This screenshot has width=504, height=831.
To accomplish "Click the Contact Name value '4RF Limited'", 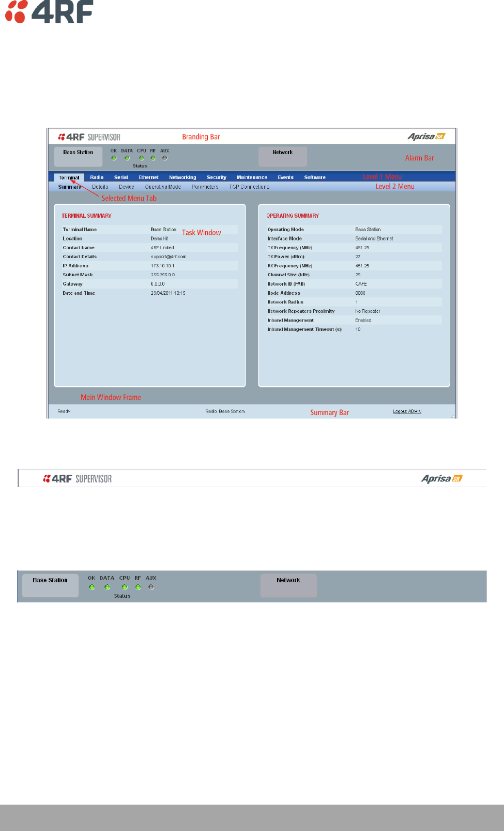I will pyautogui.click(x=162, y=248).
